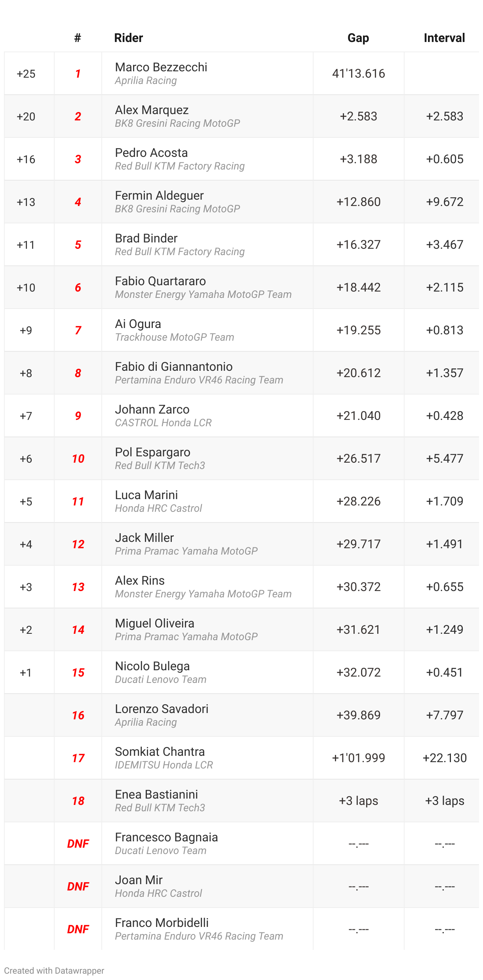483x980 pixels.
Task: Click position number 10 for Pol Espargaro
Action: pos(78,458)
